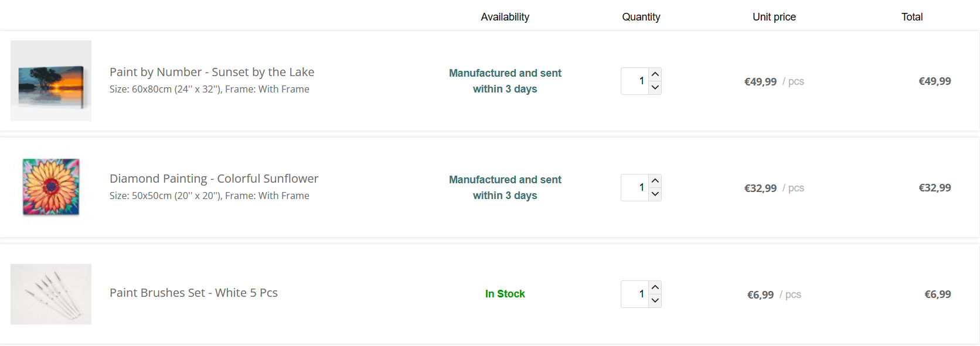Click the In Stock availability label
The height and width of the screenshot is (346, 980).
tap(505, 294)
